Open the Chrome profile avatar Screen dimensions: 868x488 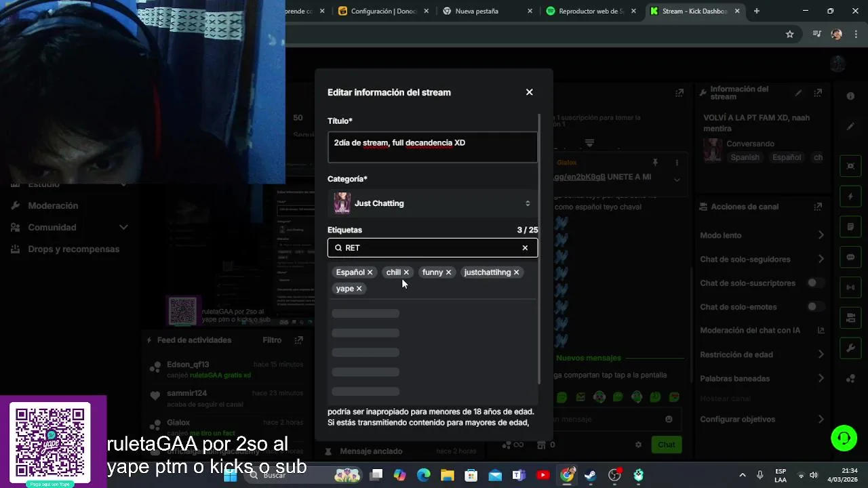[836, 34]
